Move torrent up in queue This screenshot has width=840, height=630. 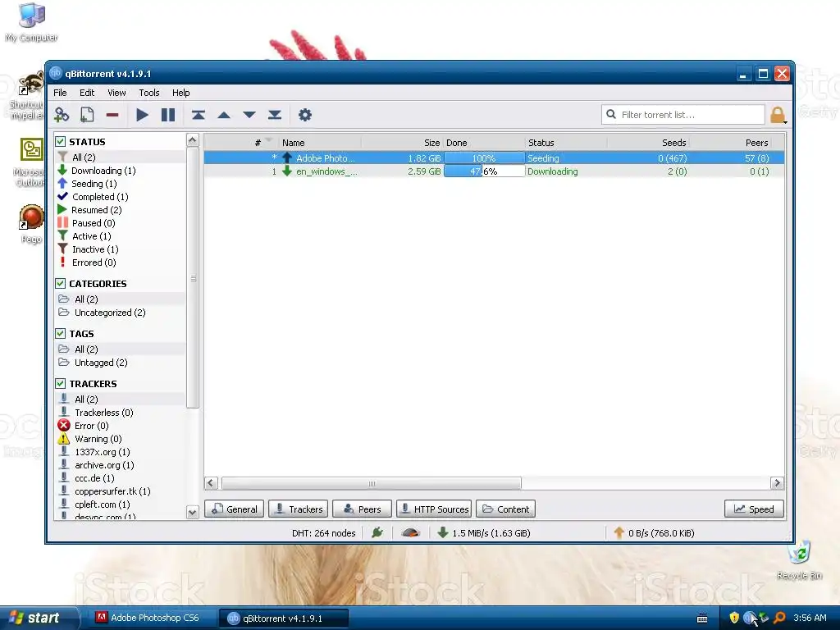(224, 115)
